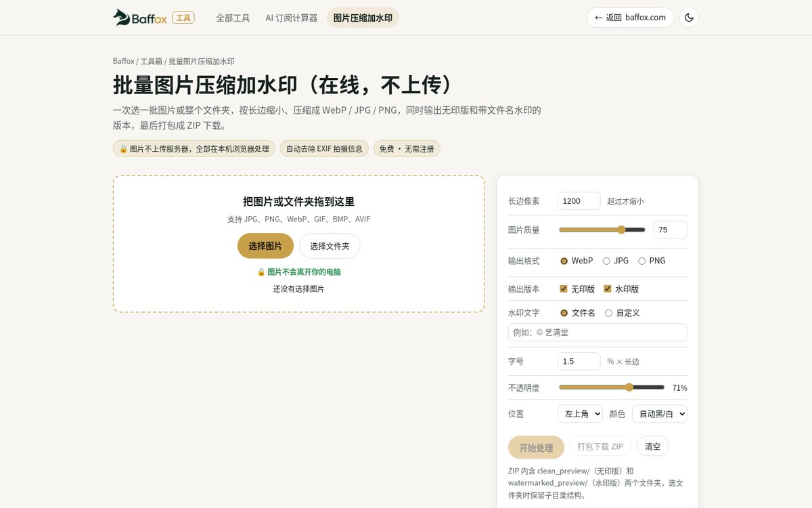The image size is (812, 508).
Task: Click the 长边像素 input field
Action: click(x=579, y=201)
